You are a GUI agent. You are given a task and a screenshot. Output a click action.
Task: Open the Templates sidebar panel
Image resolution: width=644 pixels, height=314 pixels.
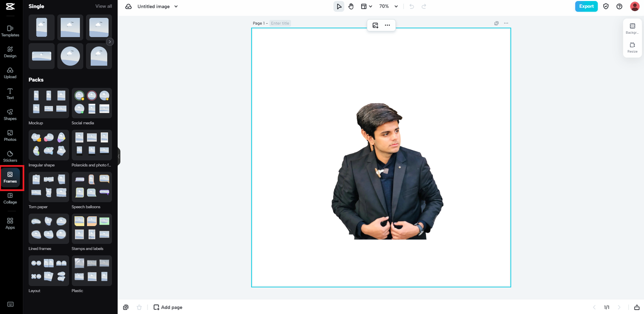[x=10, y=31]
